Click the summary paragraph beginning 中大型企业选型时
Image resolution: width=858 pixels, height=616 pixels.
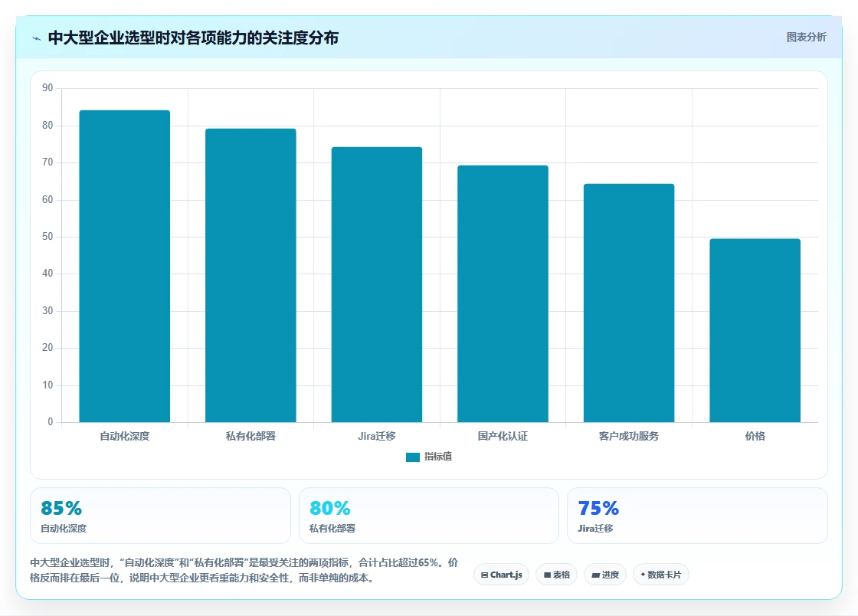point(244,570)
